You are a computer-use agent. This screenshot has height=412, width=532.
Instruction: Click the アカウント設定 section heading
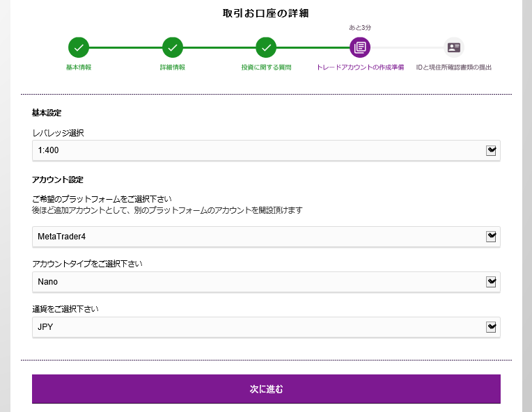pos(58,180)
